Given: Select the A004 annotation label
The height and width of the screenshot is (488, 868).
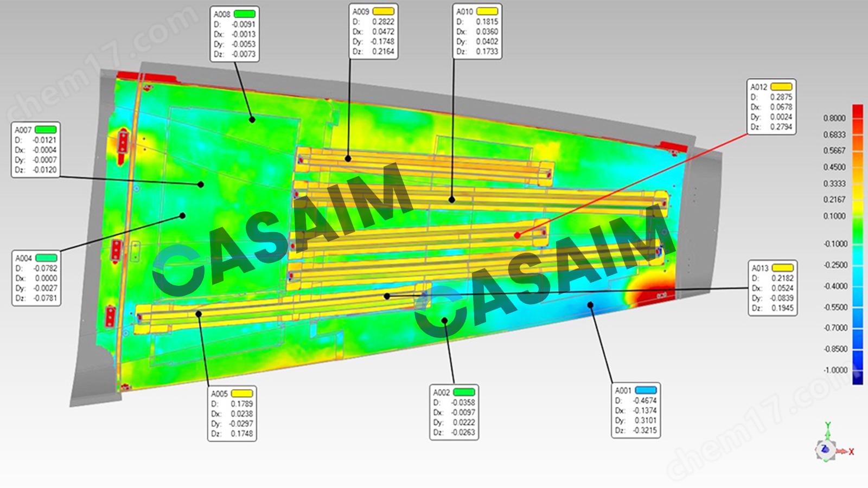Looking at the screenshot, I should click(23, 258).
